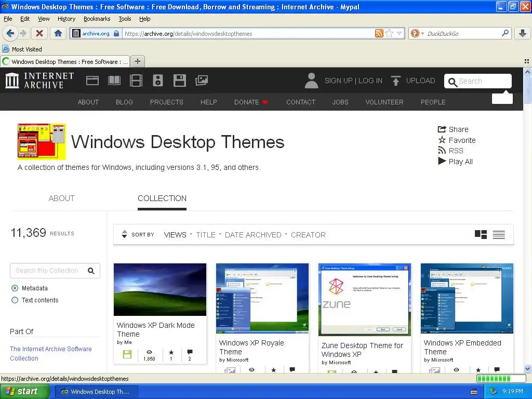Click the Windows Desktop Th... taskbar button

[x=96, y=392]
